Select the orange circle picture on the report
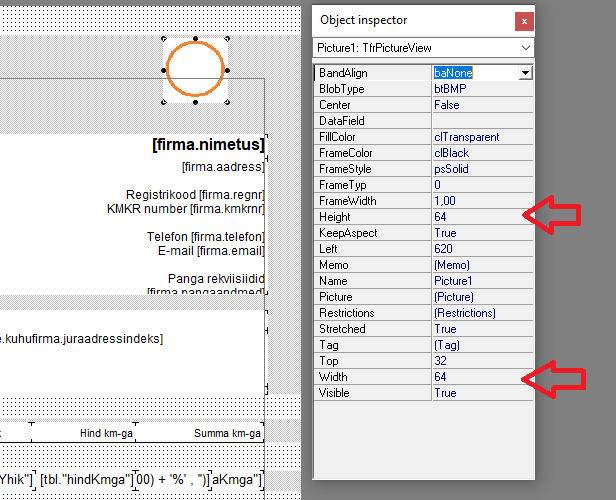616x500 pixels. [x=195, y=70]
